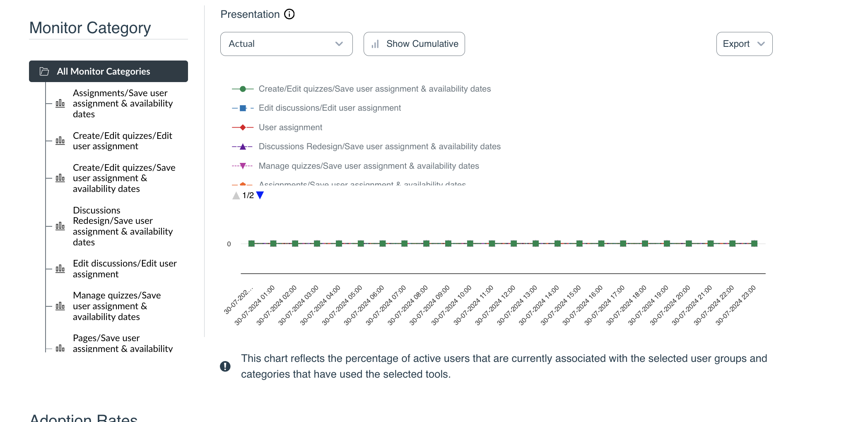Viewport: 868px width, 422px height.
Task: Click chart icon beside Discussions Redesign/Save user assignment
Action: 60,226
